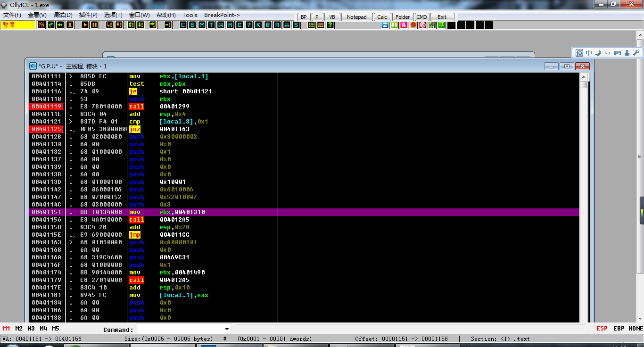The width and height of the screenshot is (644, 347).
Task: Click inside the Command input field
Action: [180, 329]
